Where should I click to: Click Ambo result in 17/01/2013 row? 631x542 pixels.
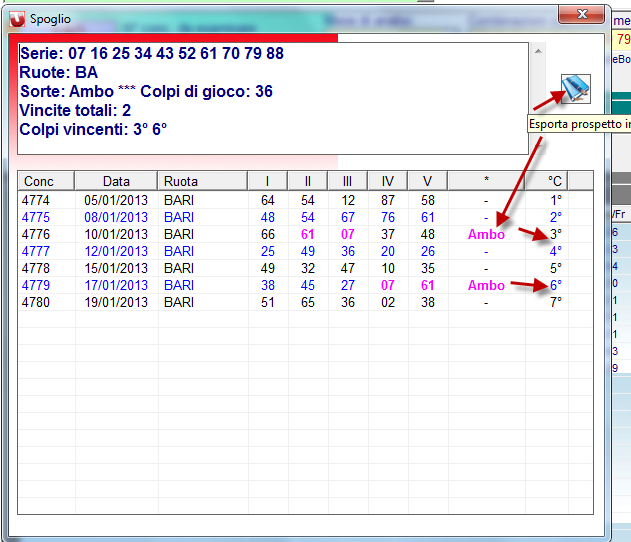486,285
